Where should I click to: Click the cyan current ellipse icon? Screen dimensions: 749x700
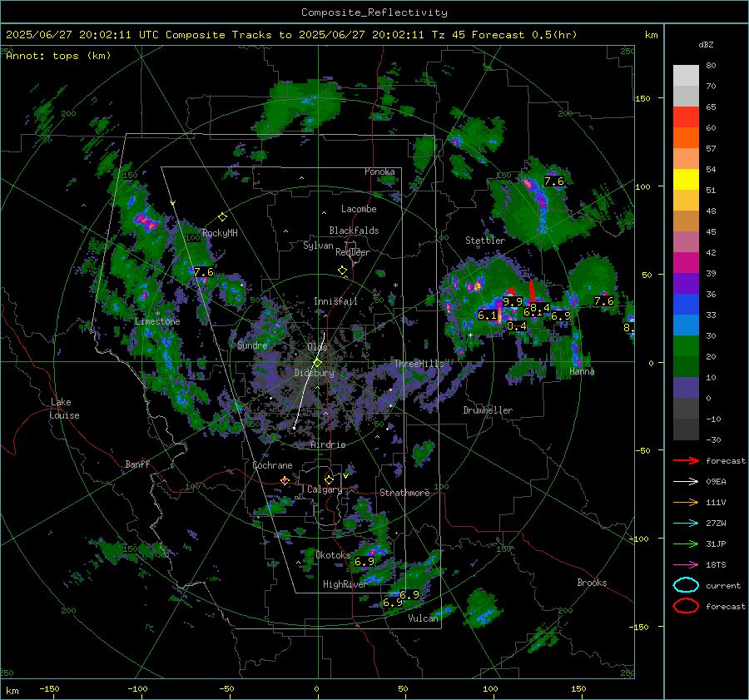686,585
